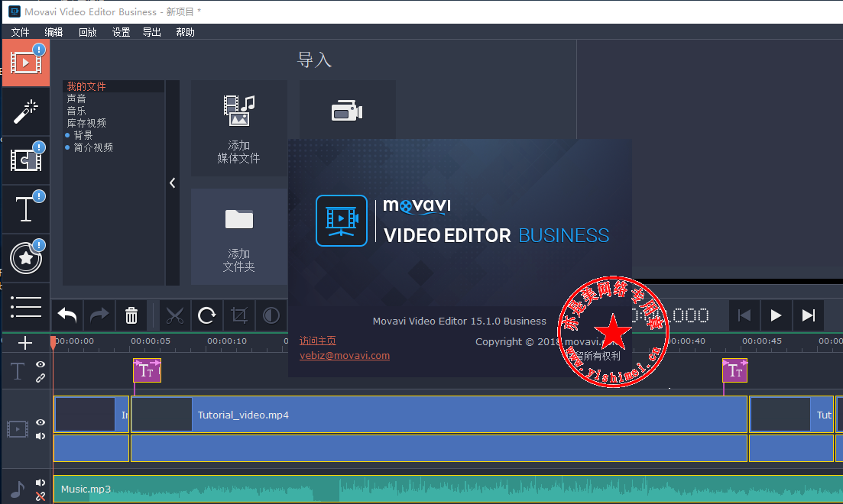Skip to previous clip in player
The image size is (843, 504).
click(x=744, y=315)
